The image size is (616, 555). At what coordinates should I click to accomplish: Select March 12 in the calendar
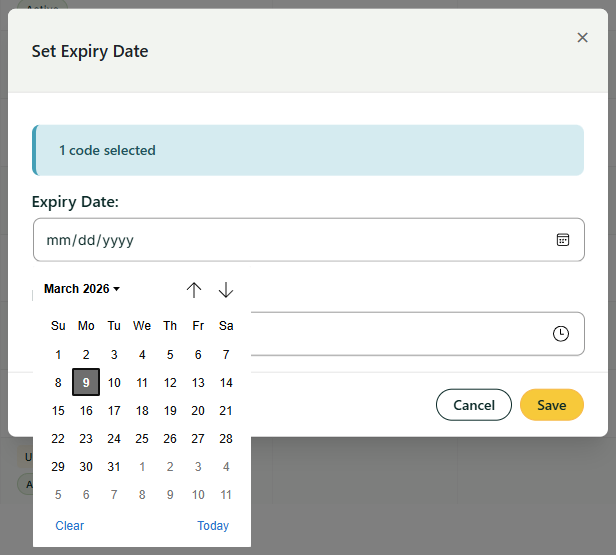click(170, 383)
